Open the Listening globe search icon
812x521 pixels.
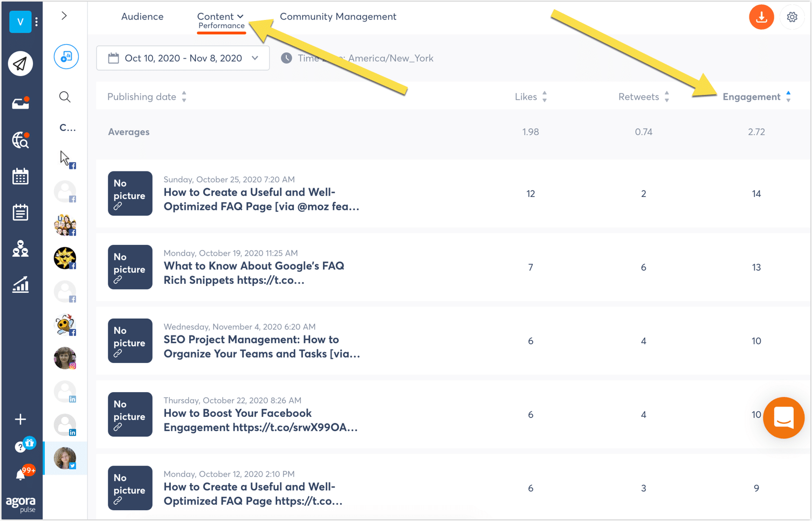(20, 140)
